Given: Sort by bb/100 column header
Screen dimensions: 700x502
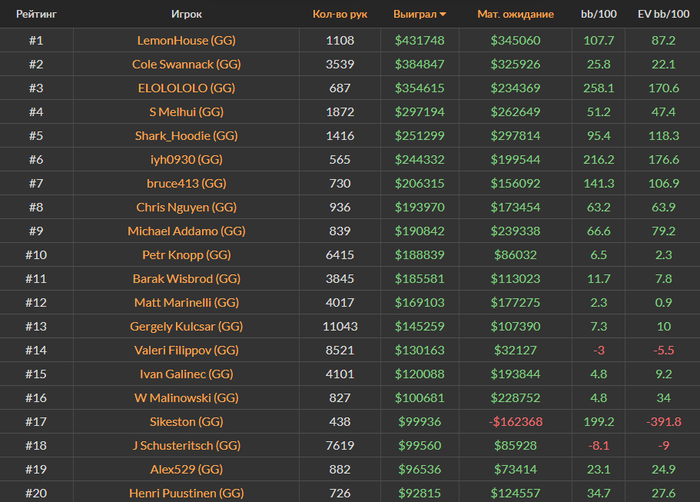Looking at the screenshot, I should pyautogui.click(x=599, y=14).
